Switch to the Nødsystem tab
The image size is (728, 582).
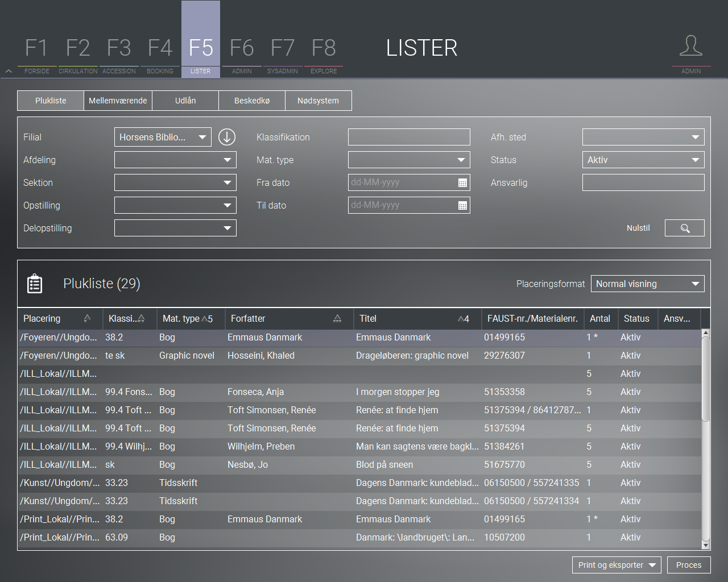[318, 101]
